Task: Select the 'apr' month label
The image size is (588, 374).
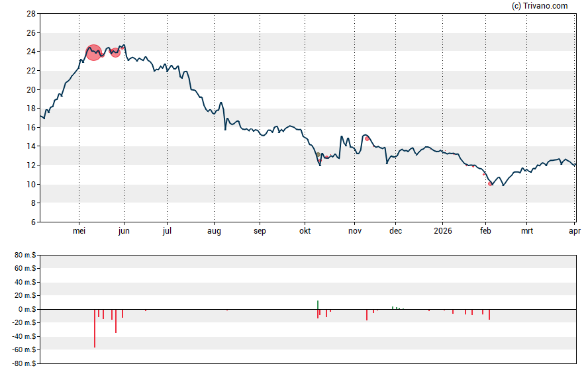Action: (575, 231)
